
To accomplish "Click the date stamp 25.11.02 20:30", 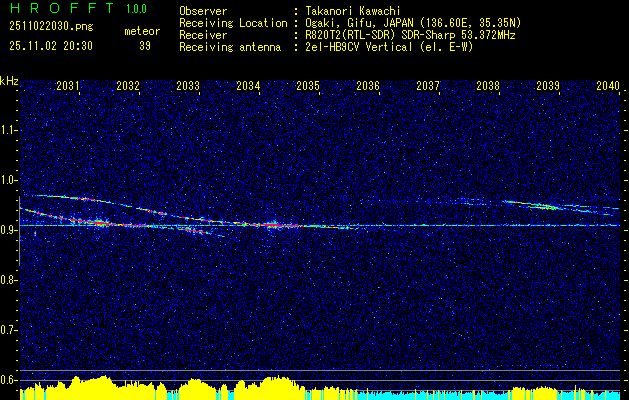I will [51, 46].
